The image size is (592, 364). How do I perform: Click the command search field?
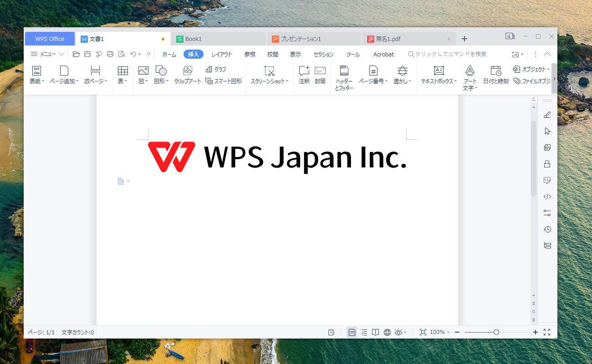[x=448, y=54]
